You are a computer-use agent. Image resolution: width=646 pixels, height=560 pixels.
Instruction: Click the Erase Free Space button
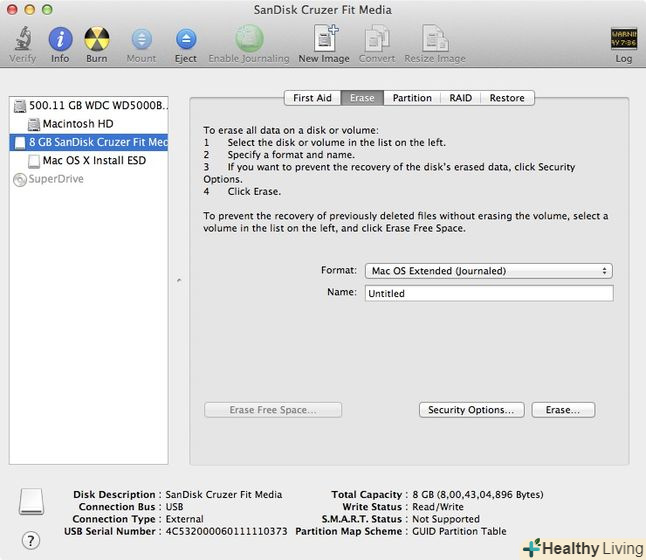[273, 410]
